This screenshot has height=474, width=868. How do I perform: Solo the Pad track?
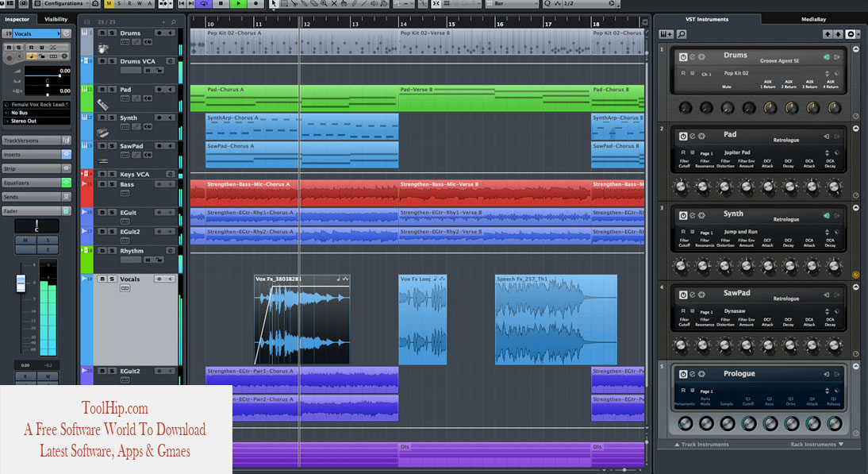pyautogui.click(x=112, y=89)
